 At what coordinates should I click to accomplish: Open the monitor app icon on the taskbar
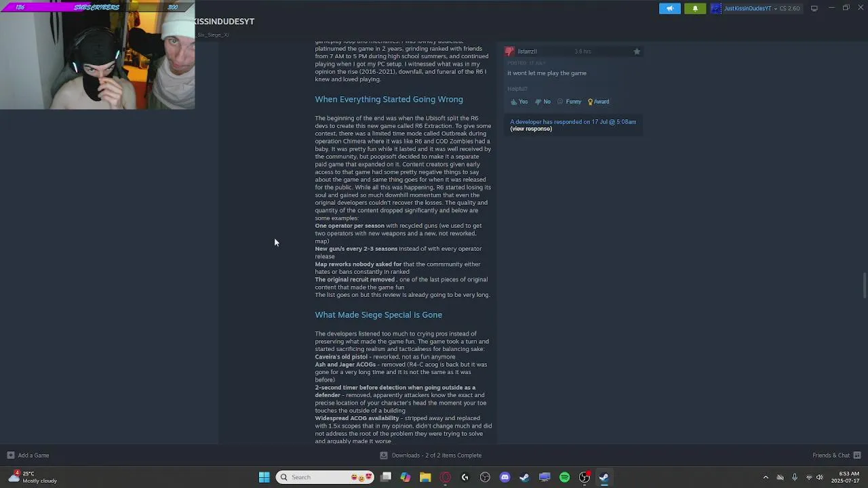[x=545, y=477]
